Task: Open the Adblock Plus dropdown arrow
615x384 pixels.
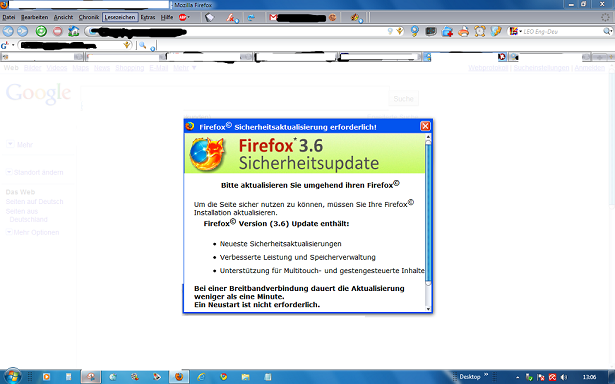Action: [x=189, y=17]
